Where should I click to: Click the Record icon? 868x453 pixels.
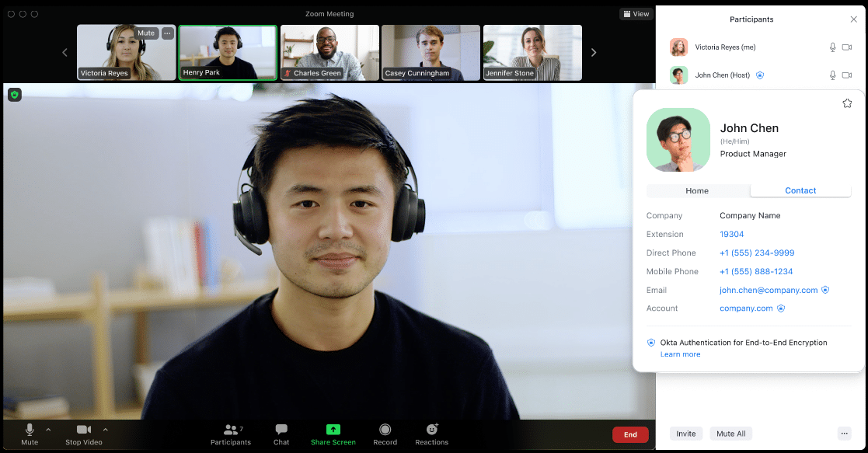(x=385, y=430)
